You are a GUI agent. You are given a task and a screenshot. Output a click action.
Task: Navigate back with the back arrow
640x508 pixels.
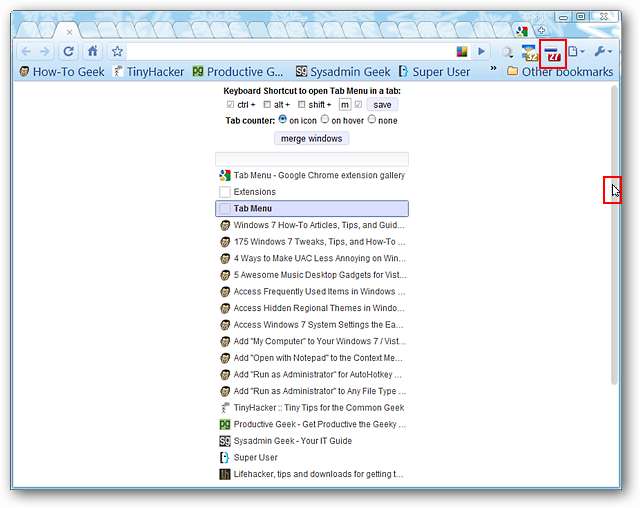[26, 51]
